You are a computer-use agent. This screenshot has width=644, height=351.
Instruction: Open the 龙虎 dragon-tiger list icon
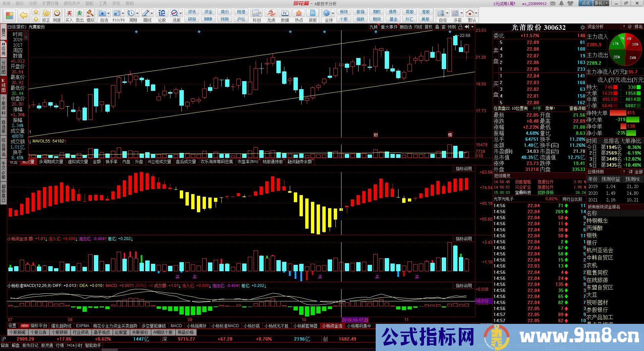[271, 16]
